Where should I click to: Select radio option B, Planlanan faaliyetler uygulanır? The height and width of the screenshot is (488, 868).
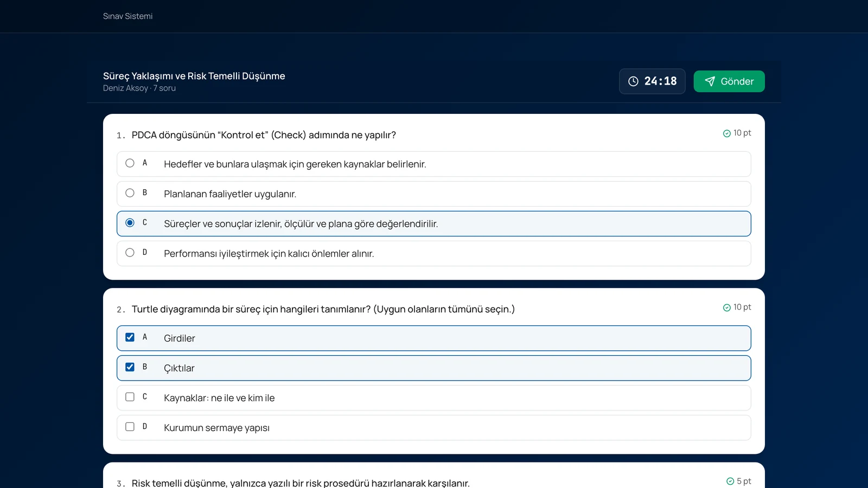(x=130, y=193)
